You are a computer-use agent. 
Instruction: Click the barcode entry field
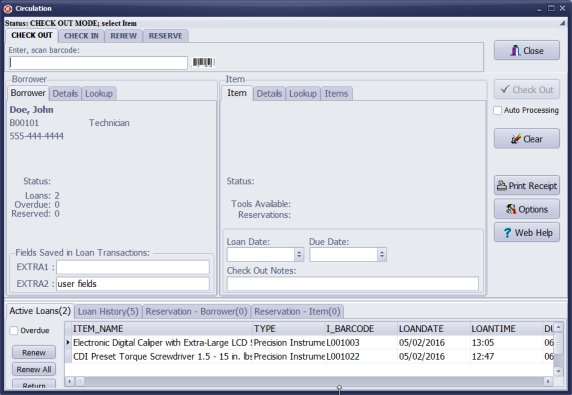tap(98, 63)
